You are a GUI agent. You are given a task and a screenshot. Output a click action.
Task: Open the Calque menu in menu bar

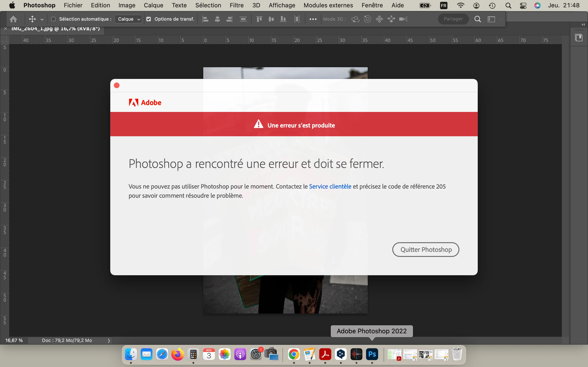153,5
